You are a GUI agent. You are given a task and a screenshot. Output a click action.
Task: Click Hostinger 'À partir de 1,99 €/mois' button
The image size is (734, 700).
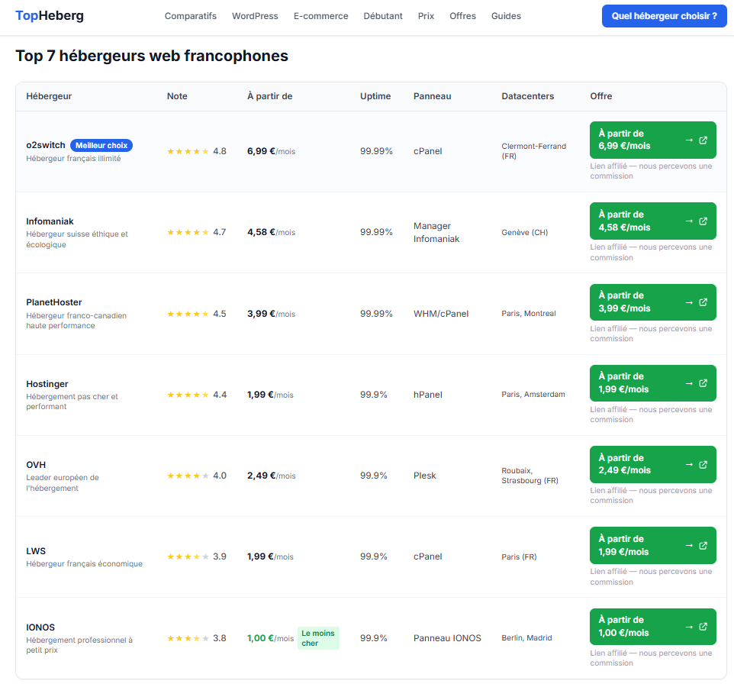click(653, 383)
